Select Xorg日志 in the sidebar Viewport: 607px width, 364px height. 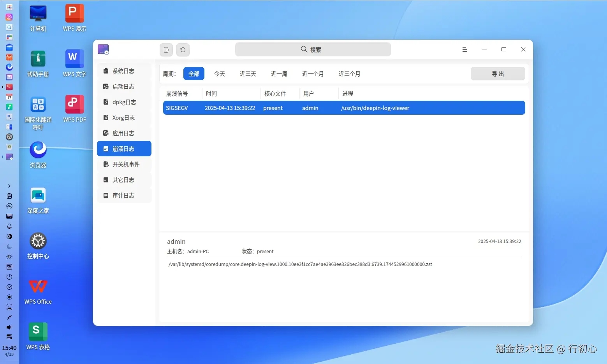tap(124, 118)
